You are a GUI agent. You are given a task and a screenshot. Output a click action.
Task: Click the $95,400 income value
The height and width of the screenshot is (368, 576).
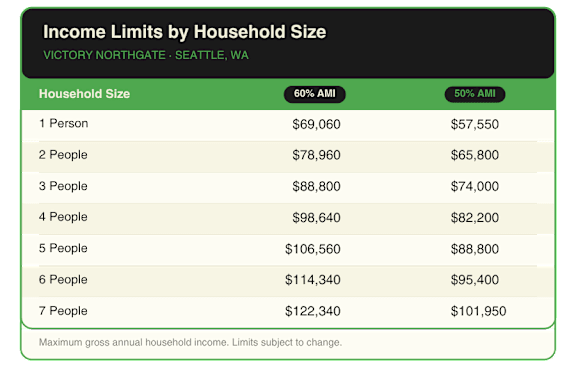coord(475,280)
